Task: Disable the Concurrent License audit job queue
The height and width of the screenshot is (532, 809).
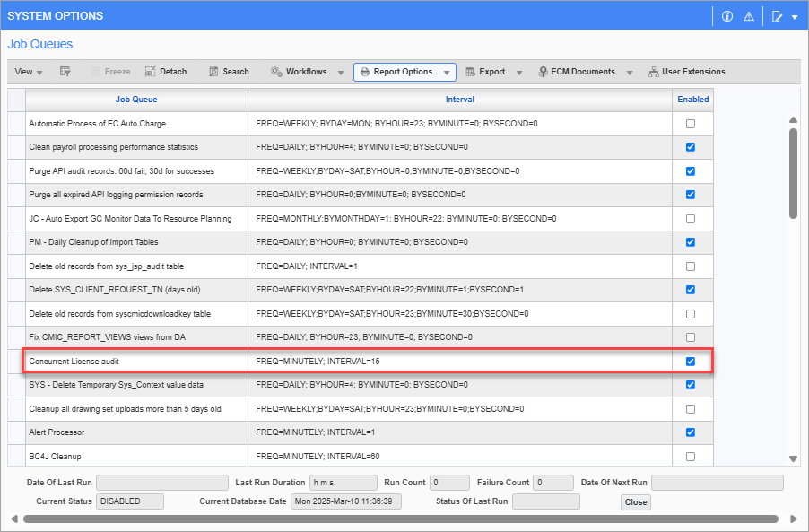Action: click(x=691, y=361)
